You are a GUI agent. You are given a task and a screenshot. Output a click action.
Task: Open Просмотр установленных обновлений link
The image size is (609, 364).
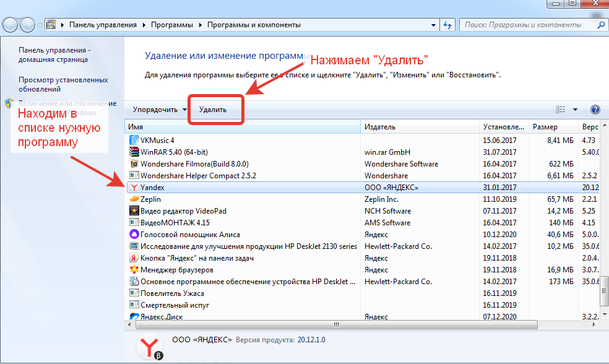click(x=63, y=84)
